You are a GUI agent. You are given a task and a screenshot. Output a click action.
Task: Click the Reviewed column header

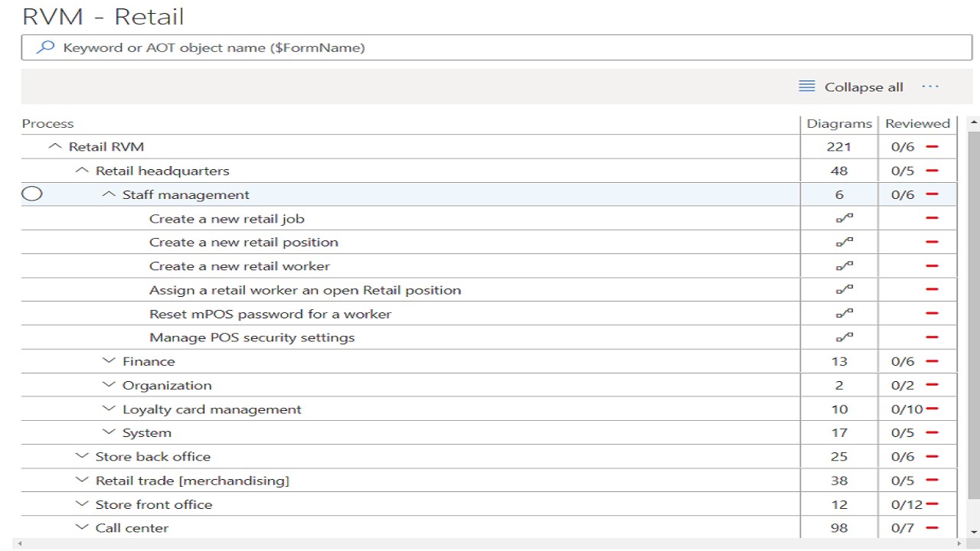pyautogui.click(x=917, y=123)
